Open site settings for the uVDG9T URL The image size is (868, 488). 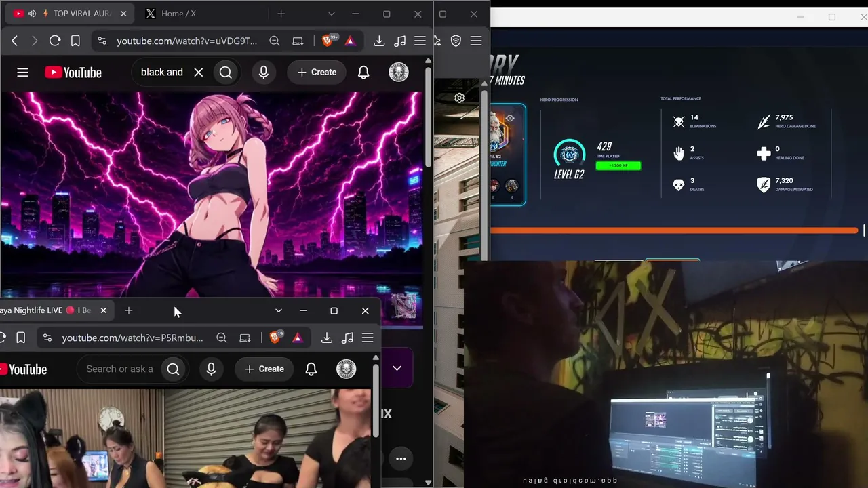(x=102, y=41)
